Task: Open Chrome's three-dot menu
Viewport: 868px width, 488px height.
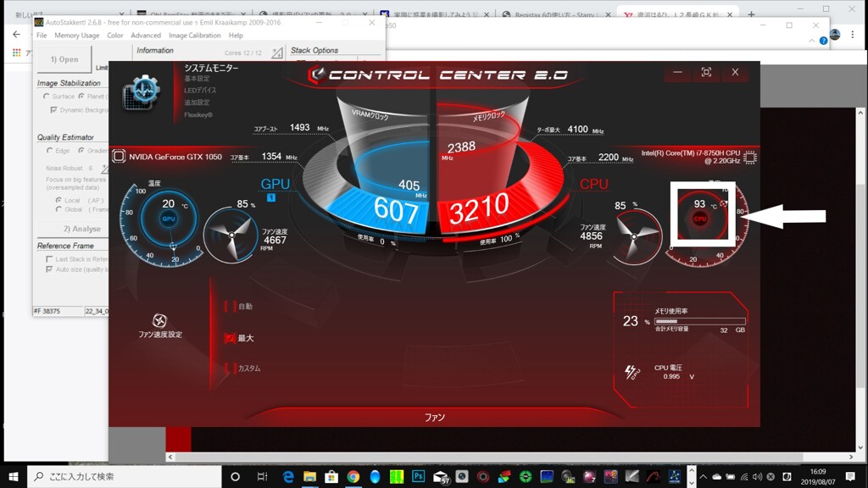Action: coord(853,34)
